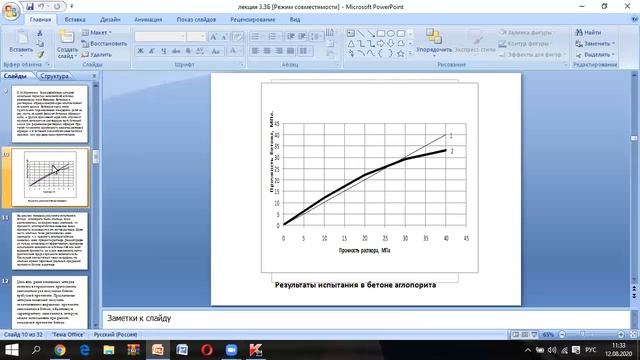Select the right block arrow shape
The height and width of the screenshot is (360, 640).
tap(381, 43)
